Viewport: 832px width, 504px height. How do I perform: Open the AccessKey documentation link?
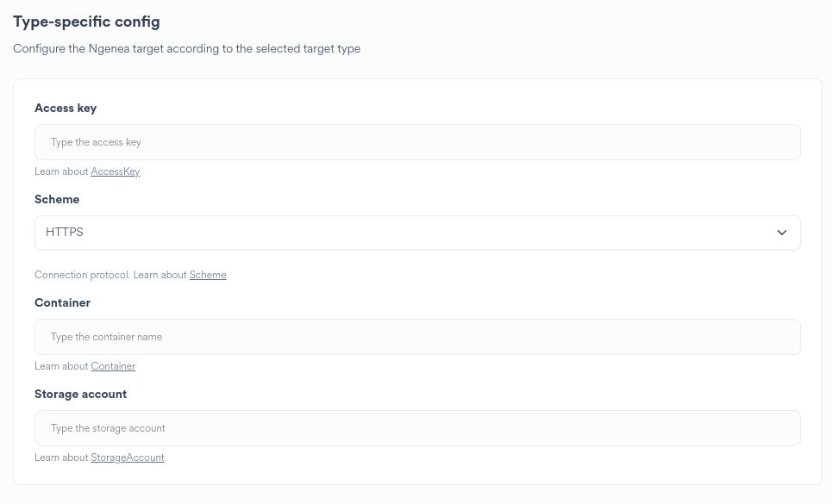point(115,171)
